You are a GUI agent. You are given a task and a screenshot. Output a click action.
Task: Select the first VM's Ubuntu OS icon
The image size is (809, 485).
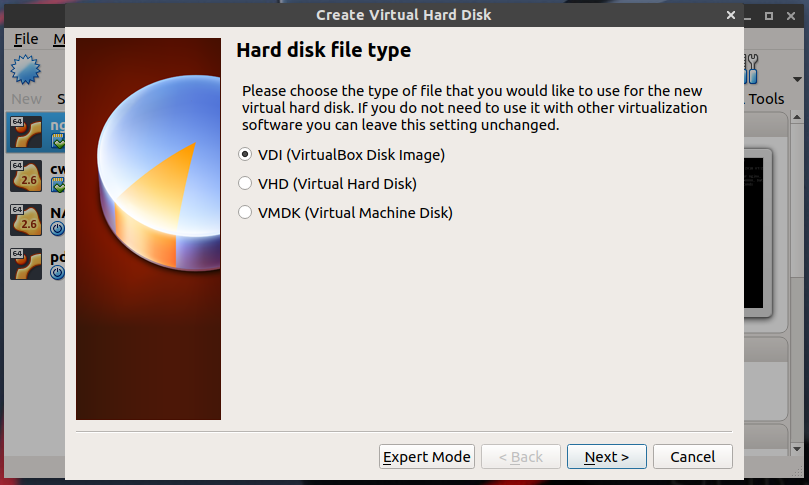[24, 132]
